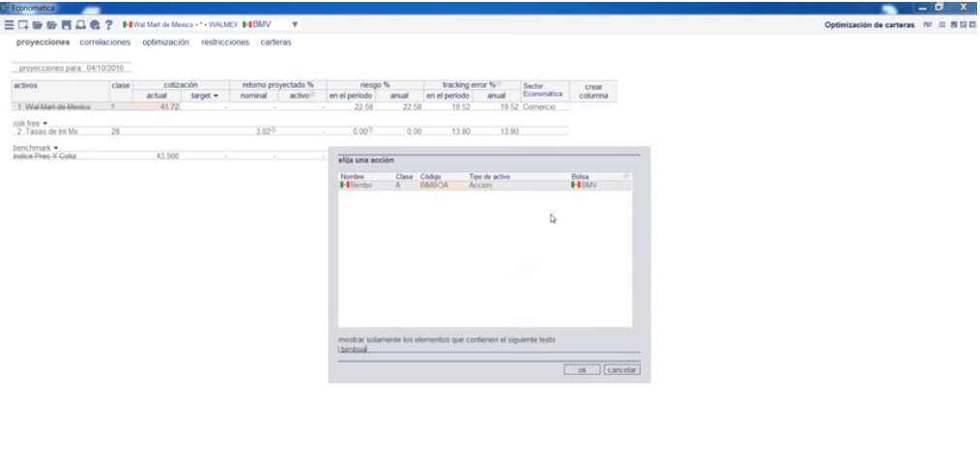Click the new window icon in toolbar
The height and width of the screenshot is (469, 980).
pos(20,24)
